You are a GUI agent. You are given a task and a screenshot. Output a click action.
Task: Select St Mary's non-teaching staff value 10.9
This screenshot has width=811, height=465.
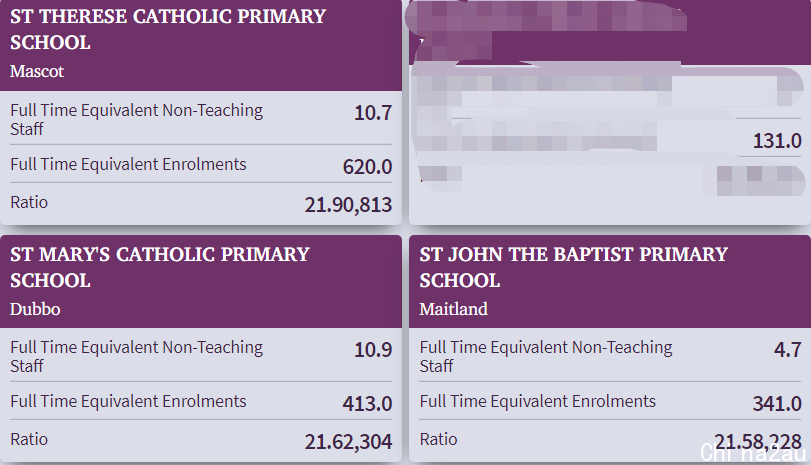(372, 350)
